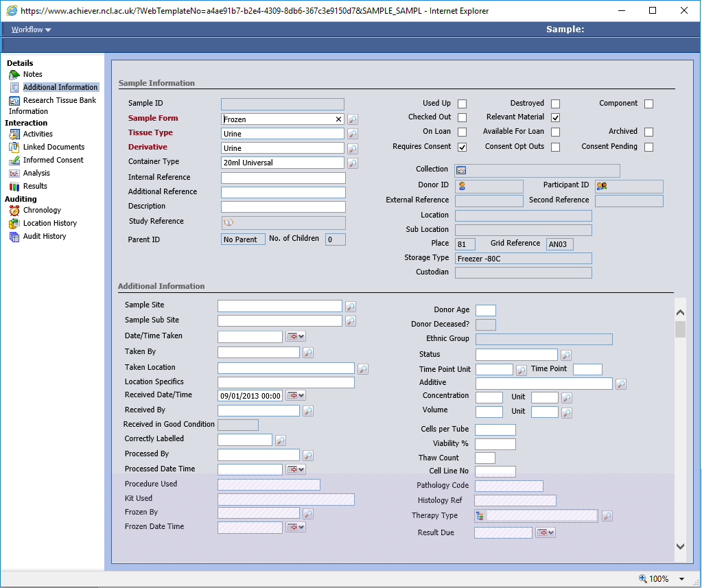Open the Received Date/Time calendar dropdown
The image size is (702, 588).
tap(296, 396)
